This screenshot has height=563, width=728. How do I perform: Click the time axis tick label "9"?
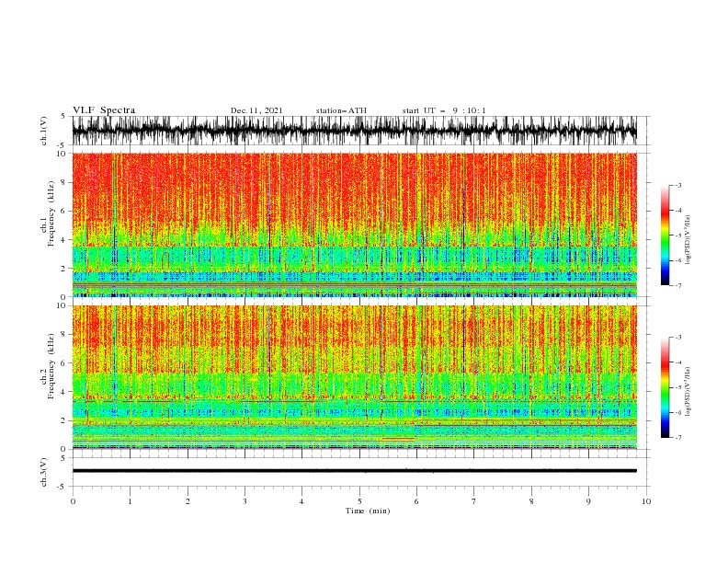tap(588, 501)
